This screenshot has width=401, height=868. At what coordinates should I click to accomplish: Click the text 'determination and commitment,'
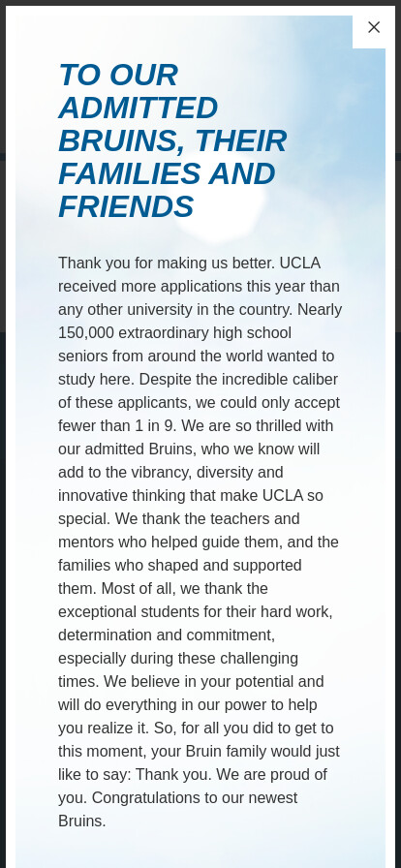coord(167,635)
